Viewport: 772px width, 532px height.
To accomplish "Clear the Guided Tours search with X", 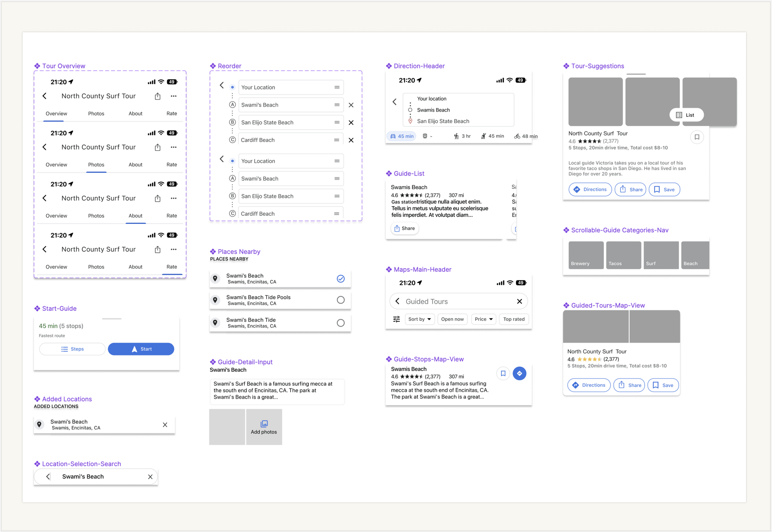I will (x=520, y=302).
